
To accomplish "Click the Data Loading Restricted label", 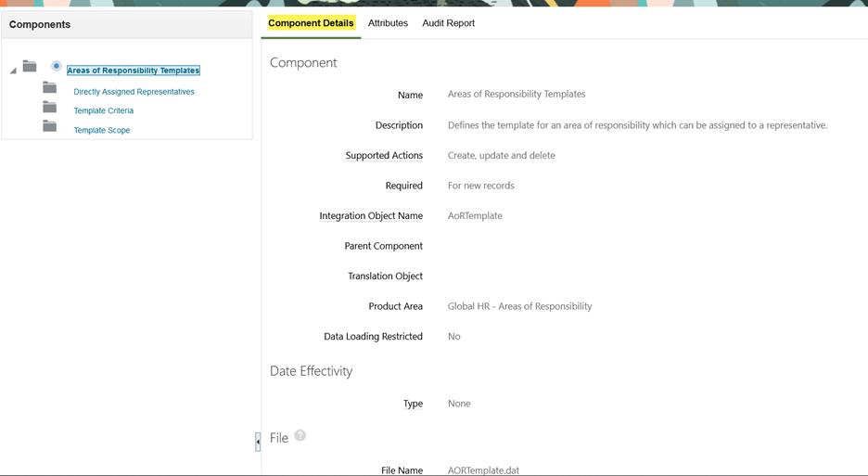I will click(373, 337).
